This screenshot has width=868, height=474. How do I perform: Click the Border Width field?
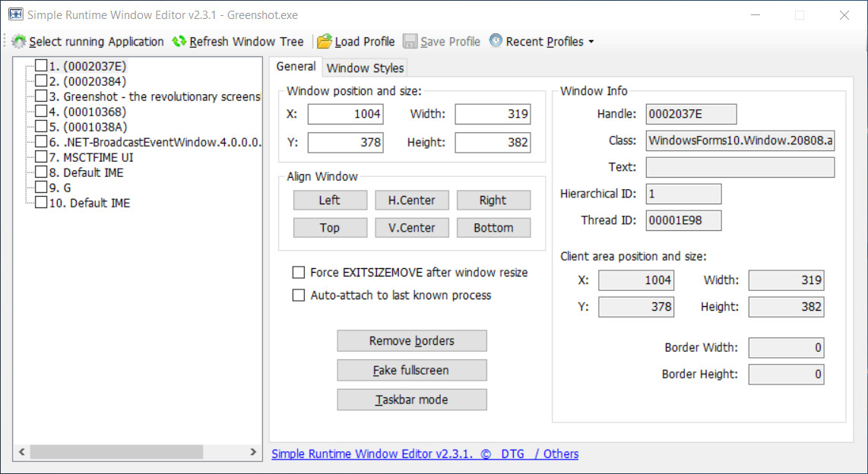786,347
